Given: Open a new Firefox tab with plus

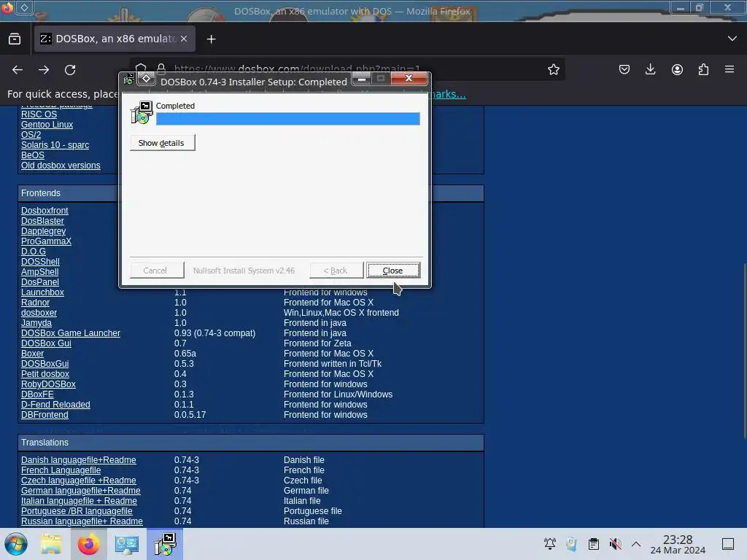Looking at the screenshot, I should [x=211, y=39].
